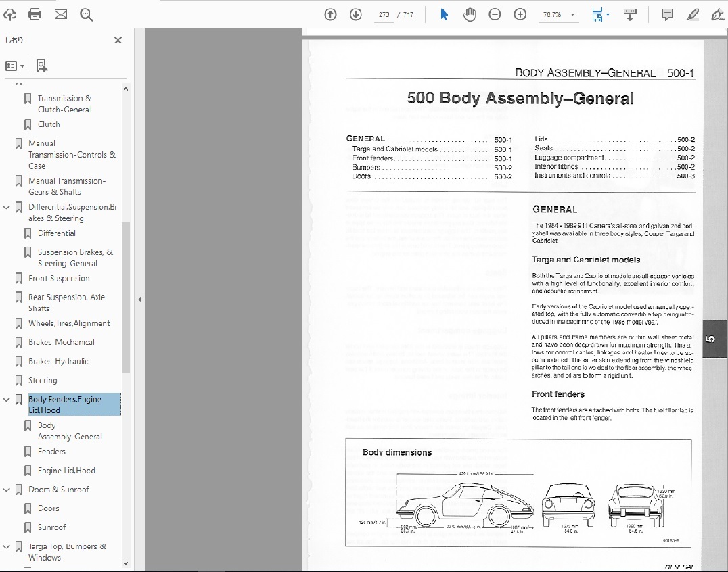This screenshot has height=572, width=728.
Task: Collapse Body,Fenders,Engine Lid,Hood group
Action: [x=7, y=400]
